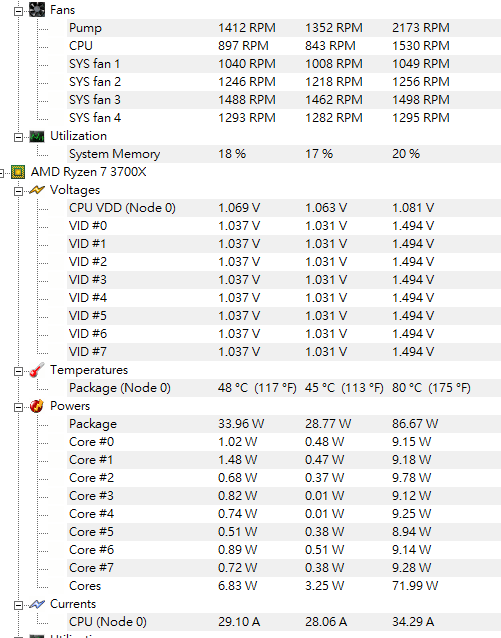
Task: Click the 843 RPM CPU fan minimum
Action: pyautogui.click(x=330, y=46)
